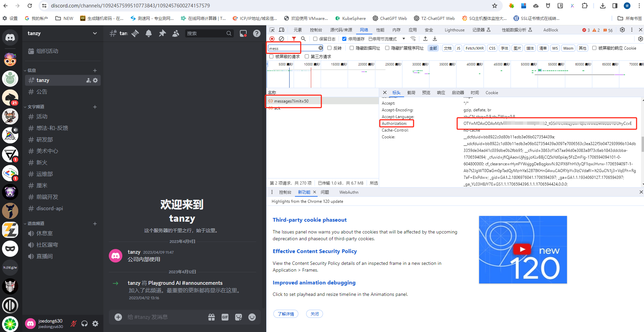
Task: Click 了解详情 button
Action: (286, 314)
